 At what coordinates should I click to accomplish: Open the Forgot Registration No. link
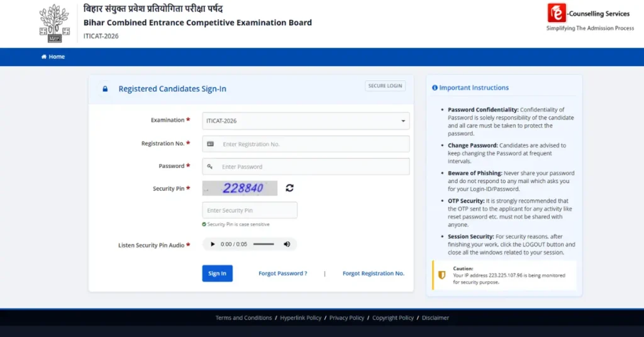374,273
